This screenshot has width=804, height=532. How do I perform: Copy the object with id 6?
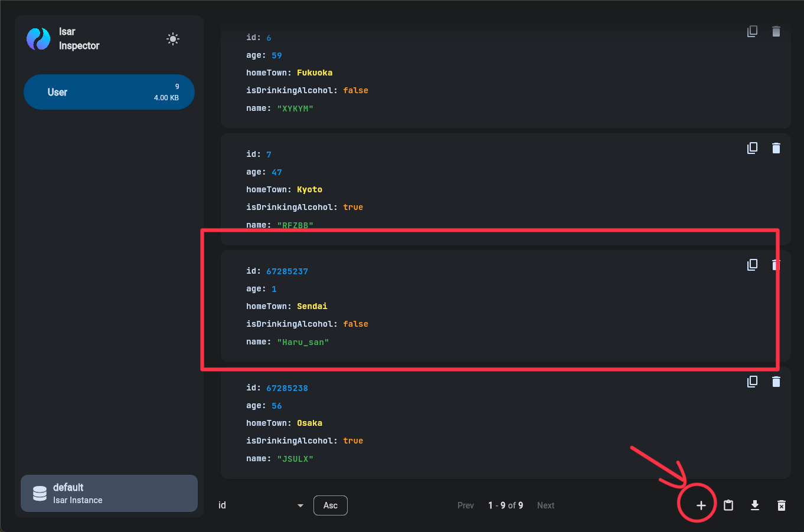752,31
